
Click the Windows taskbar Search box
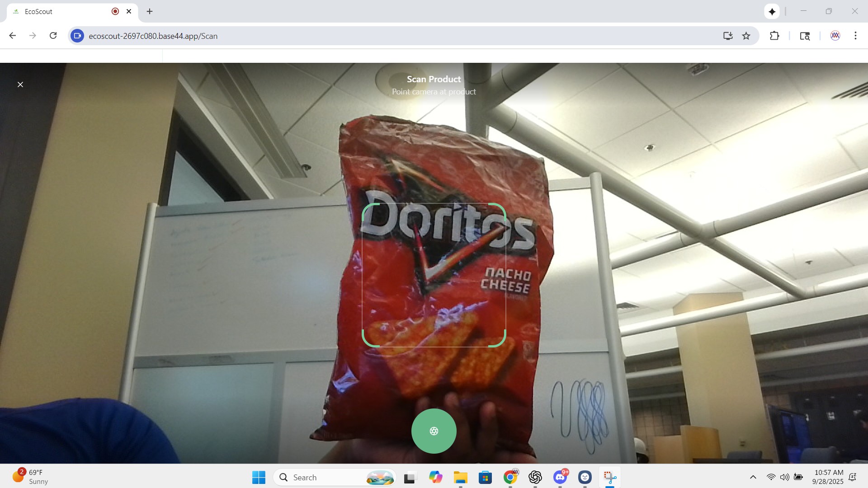click(335, 477)
